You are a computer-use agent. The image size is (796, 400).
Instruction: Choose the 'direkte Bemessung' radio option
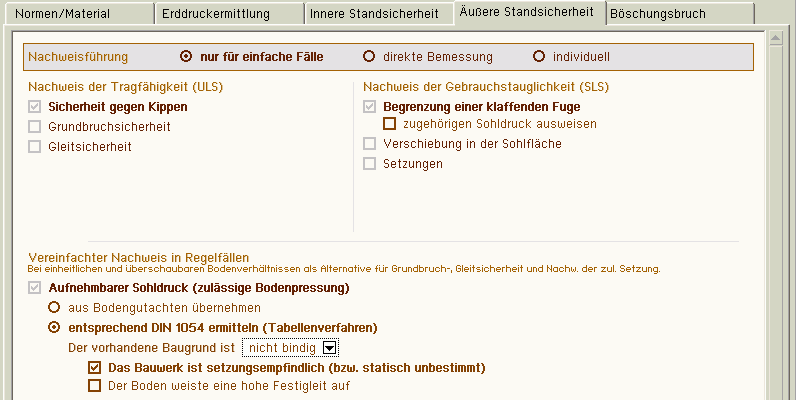[x=369, y=57]
